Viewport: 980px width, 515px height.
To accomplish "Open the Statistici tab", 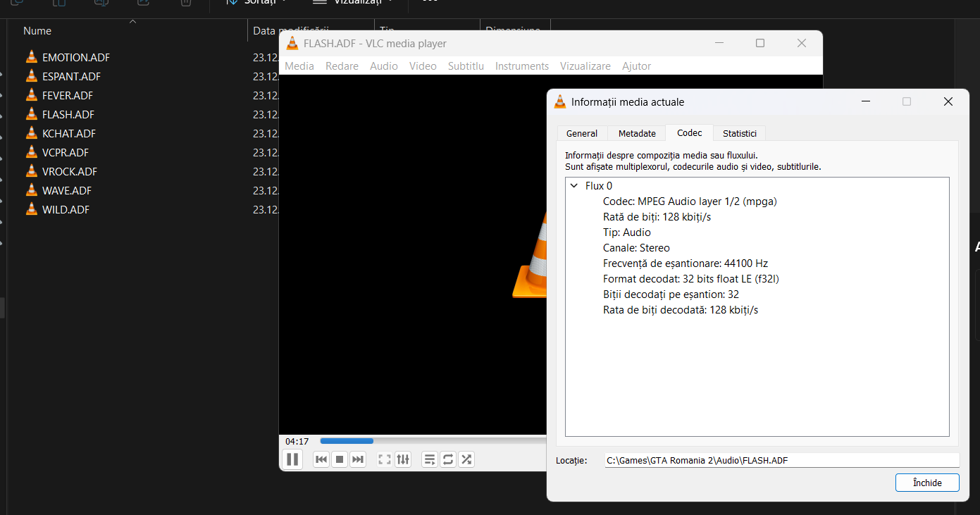I will click(740, 133).
